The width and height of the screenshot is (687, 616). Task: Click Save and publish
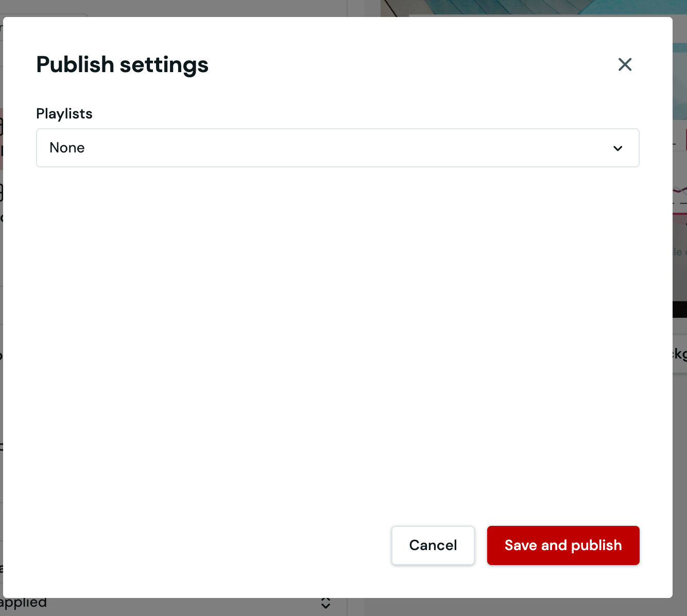[563, 545]
